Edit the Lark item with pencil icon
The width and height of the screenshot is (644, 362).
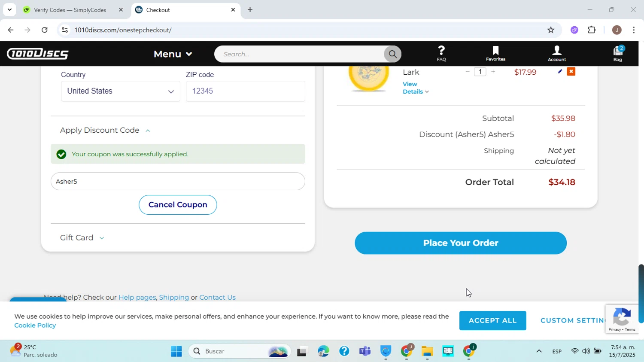(560, 71)
